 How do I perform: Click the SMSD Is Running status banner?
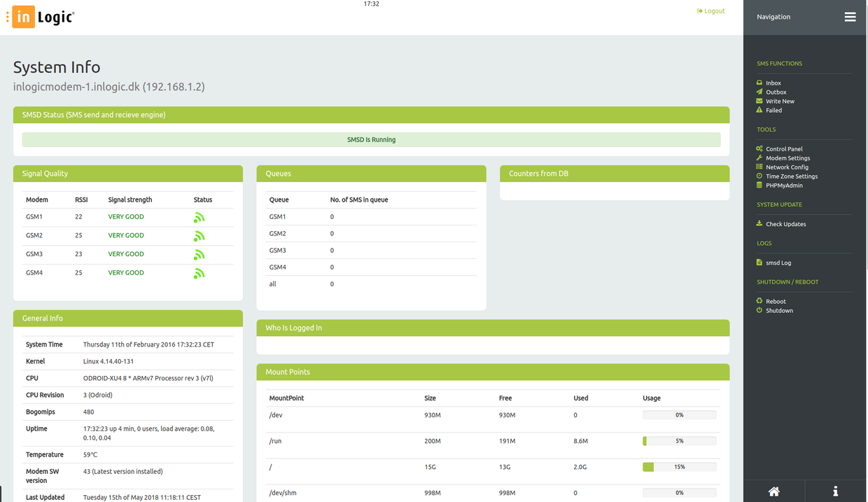pyautogui.click(x=371, y=140)
